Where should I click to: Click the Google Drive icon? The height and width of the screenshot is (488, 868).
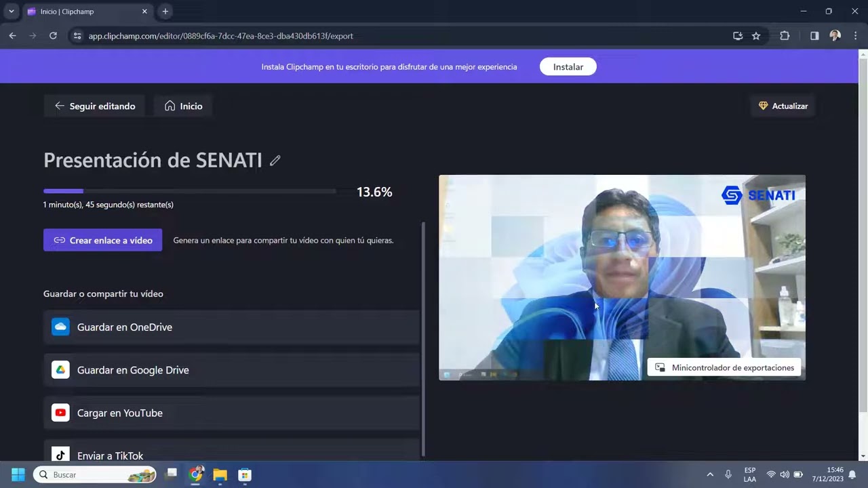[x=60, y=370]
